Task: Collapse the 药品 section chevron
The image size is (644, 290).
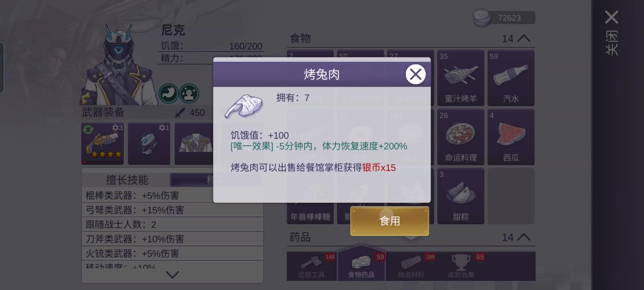Action: 524,237
